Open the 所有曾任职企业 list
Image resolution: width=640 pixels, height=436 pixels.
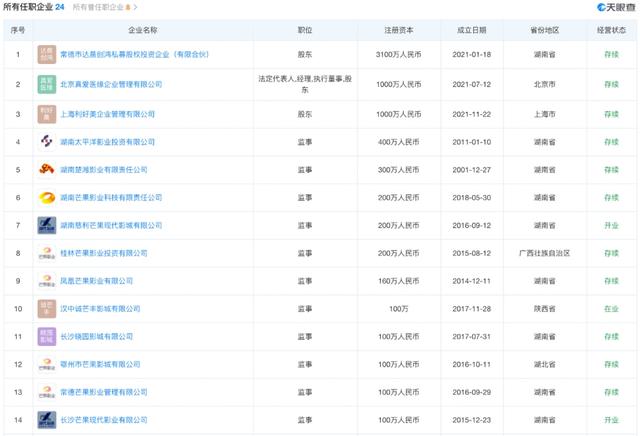(102, 7)
